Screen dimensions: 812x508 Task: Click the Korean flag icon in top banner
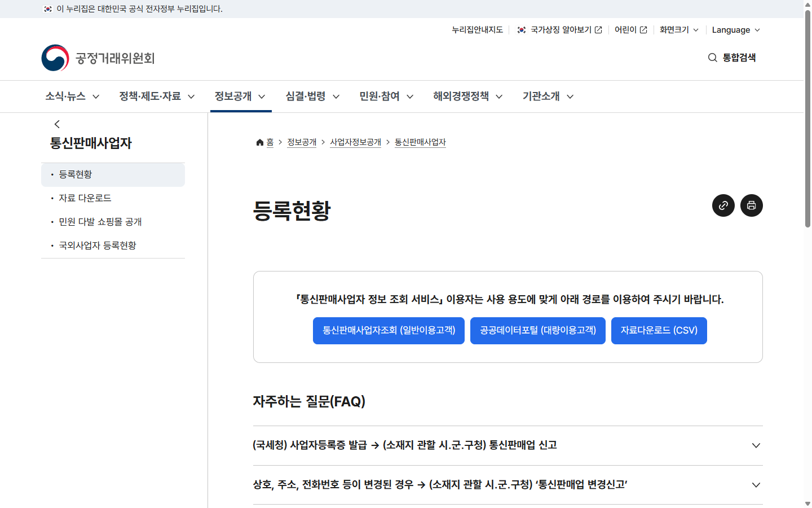[48, 9]
